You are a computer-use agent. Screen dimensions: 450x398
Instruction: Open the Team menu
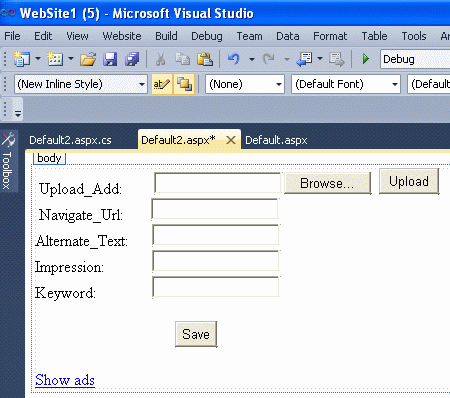(x=249, y=36)
